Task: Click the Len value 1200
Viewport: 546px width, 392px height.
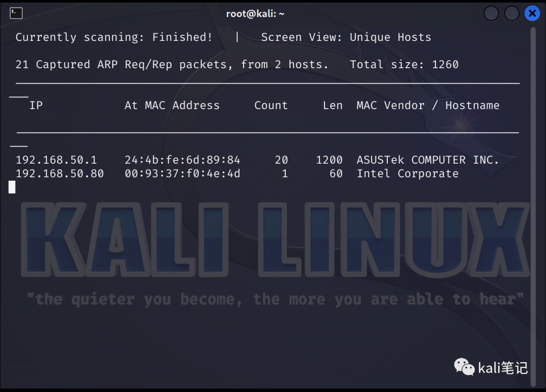Action: [x=330, y=160]
